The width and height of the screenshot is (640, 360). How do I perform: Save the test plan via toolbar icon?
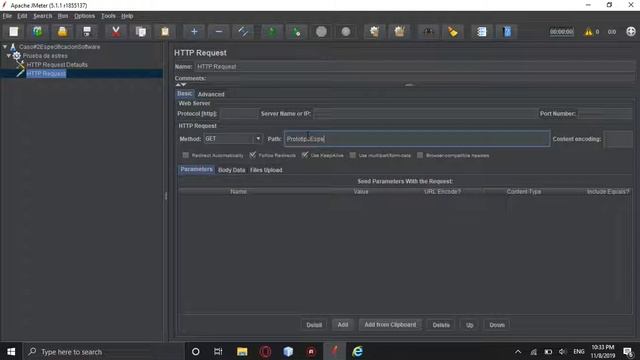(87, 31)
